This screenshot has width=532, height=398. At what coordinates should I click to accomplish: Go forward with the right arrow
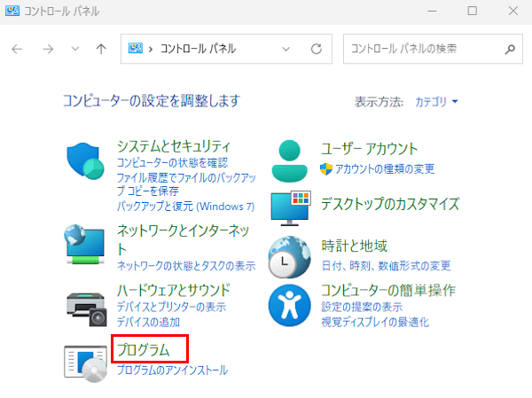pyautogui.click(x=48, y=50)
